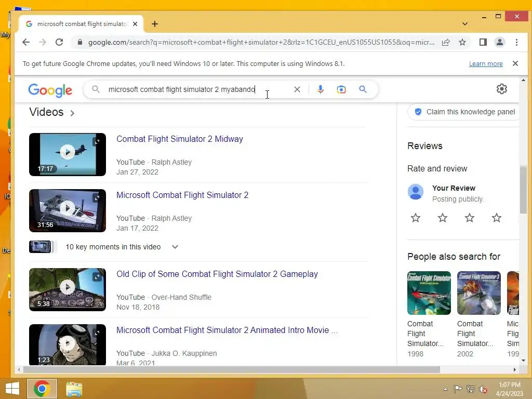Click inside the Google search field

(198, 89)
